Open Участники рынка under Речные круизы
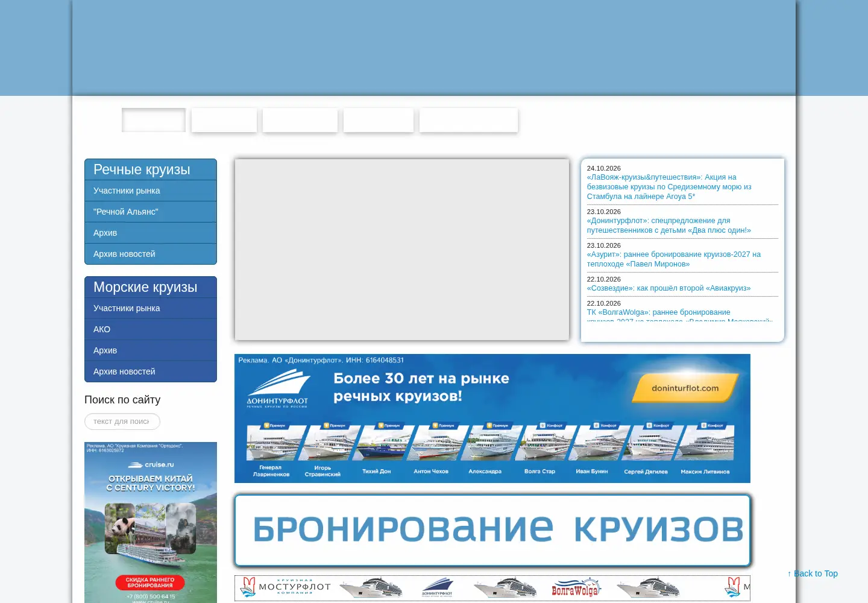Screen dimensions: 868x603 pos(151,191)
